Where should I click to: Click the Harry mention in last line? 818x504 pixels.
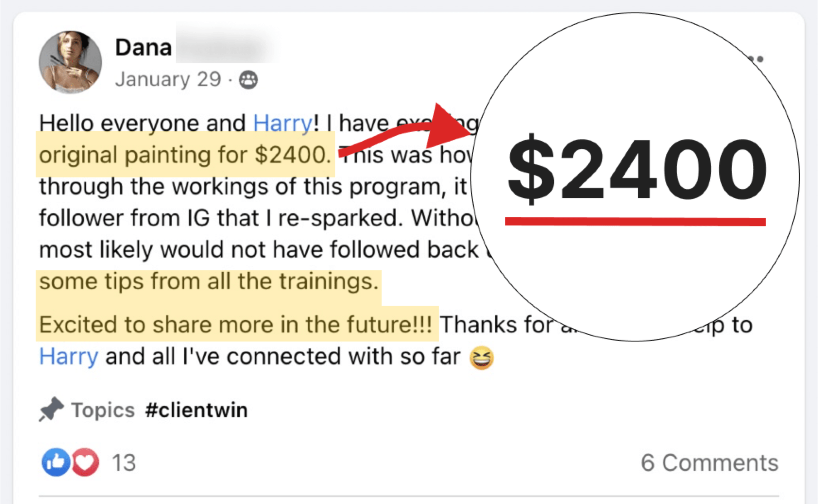tap(68, 356)
